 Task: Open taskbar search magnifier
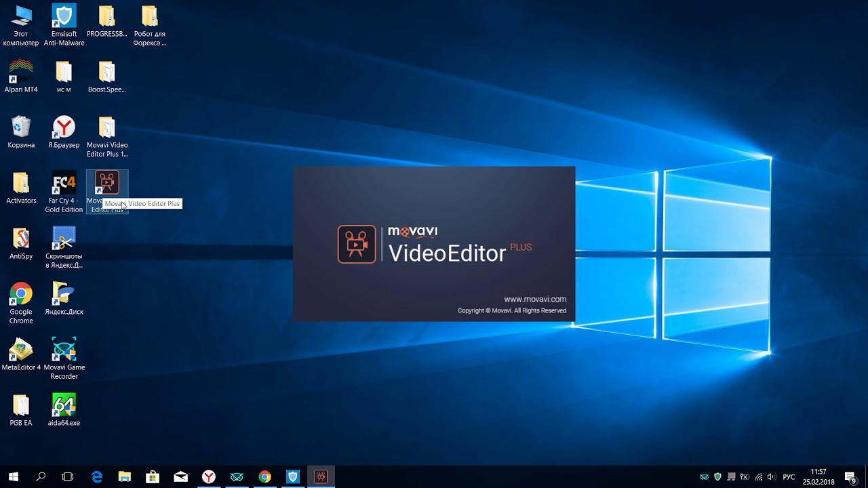point(41,477)
